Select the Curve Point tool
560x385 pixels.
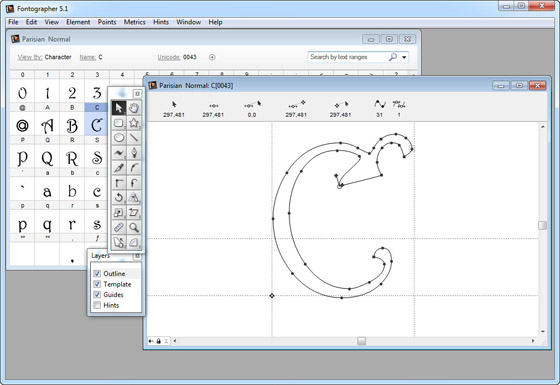[134, 168]
